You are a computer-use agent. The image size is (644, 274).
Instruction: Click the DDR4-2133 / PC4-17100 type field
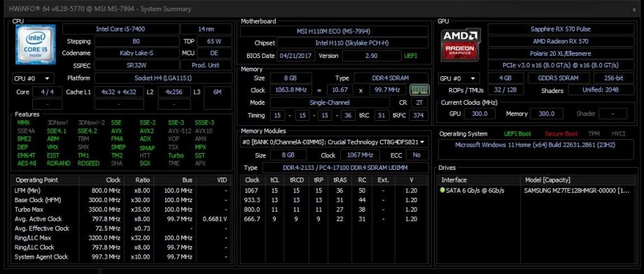[344, 168]
